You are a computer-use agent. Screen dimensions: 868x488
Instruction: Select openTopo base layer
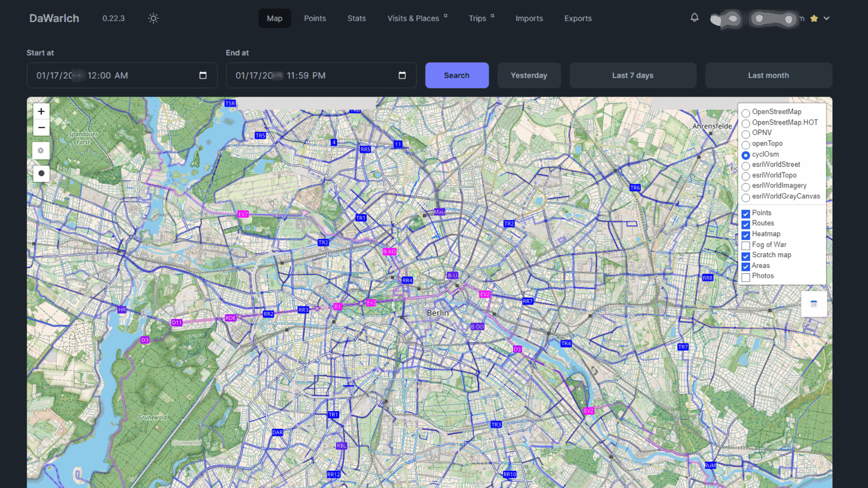[746, 144]
